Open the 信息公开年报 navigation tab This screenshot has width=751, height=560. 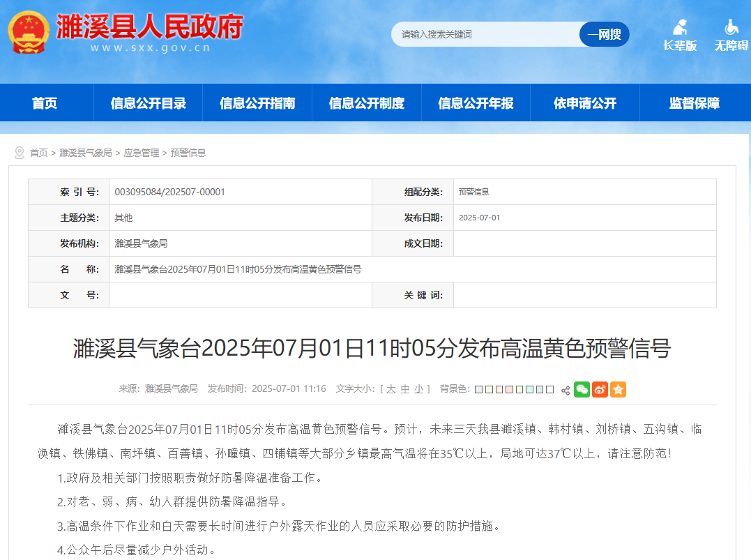pos(476,103)
